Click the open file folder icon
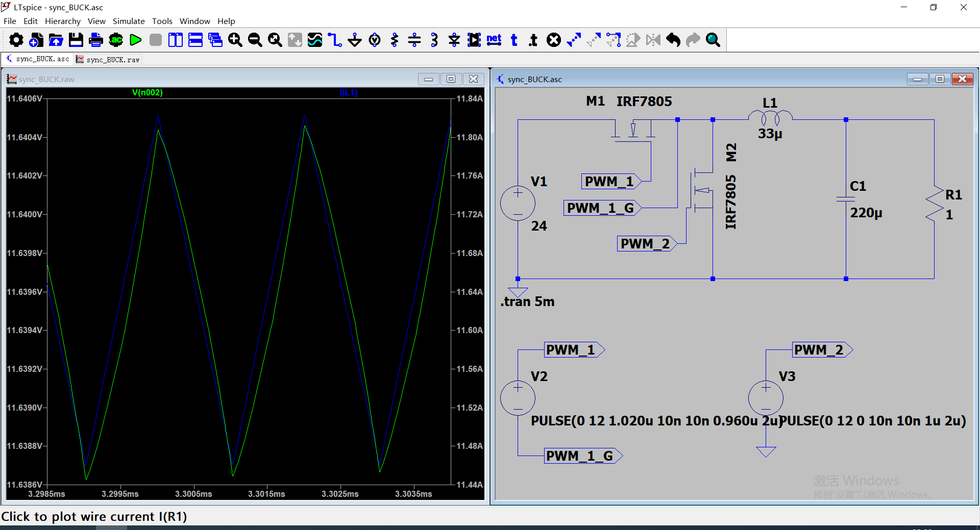The image size is (980, 530). tap(56, 40)
